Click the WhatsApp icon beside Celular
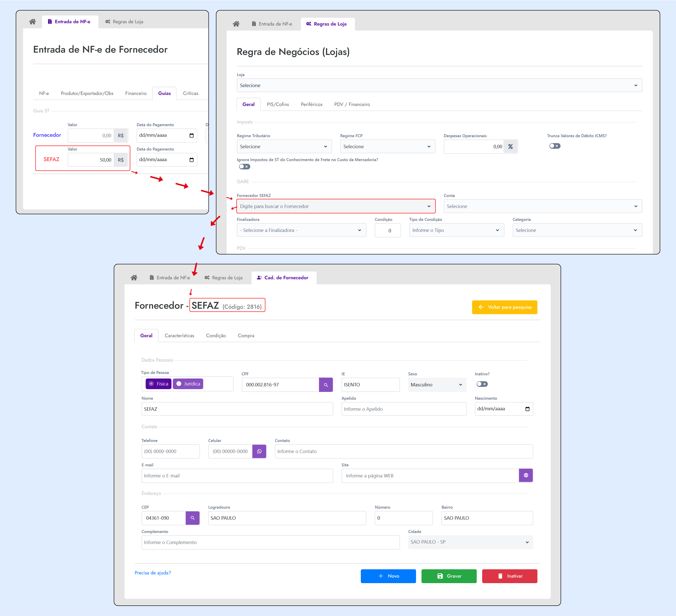 [259, 451]
